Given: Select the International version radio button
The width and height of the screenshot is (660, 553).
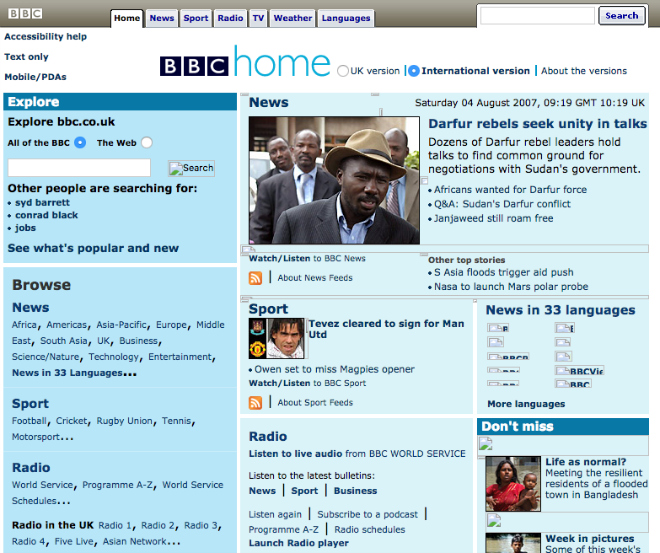Looking at the screenshot, I should tap(414, 71).
